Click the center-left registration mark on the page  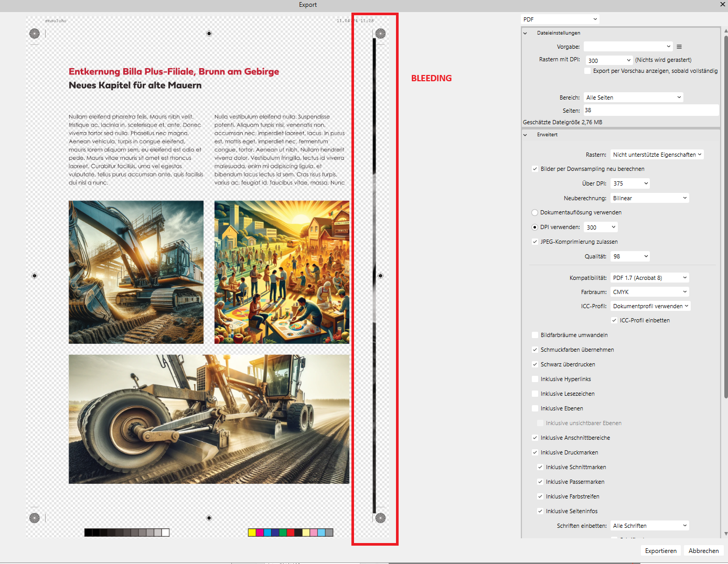coord(35,275)
